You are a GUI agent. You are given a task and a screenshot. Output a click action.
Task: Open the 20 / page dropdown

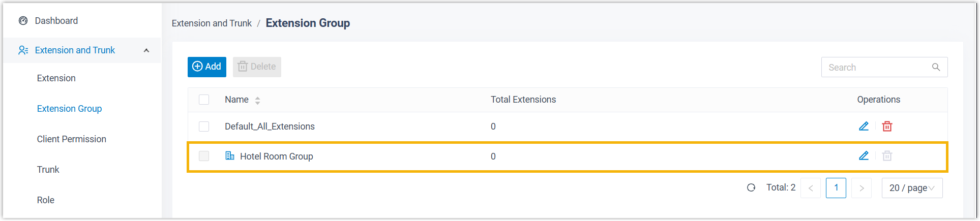[912, 188]
